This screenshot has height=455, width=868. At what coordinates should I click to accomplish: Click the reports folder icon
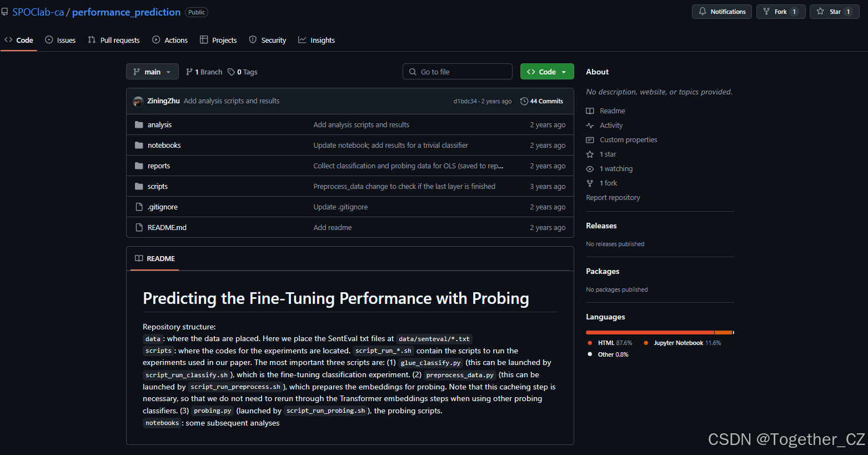tap(139, 166)
